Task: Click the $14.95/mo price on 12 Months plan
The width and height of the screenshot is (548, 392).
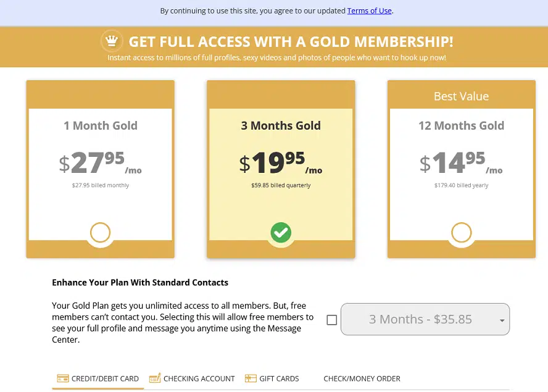Action: click(461, 163)
